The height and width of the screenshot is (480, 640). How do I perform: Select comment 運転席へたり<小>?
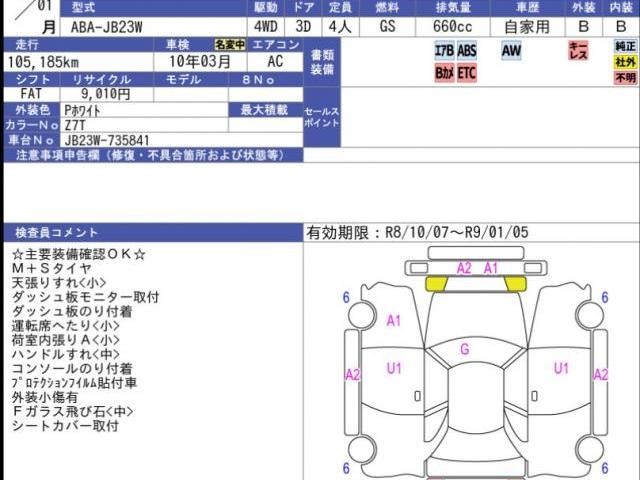pyautogui.click(x=66, y=326)
